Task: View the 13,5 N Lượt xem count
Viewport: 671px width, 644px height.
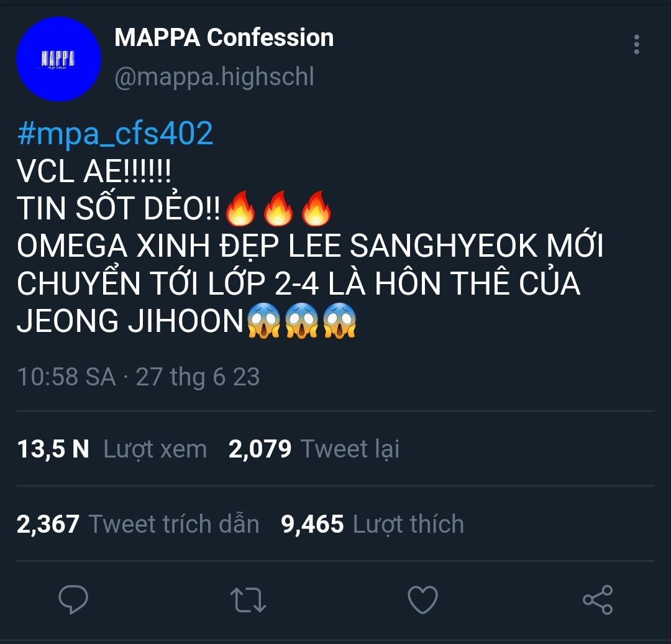Action: [x=112, y=449]
